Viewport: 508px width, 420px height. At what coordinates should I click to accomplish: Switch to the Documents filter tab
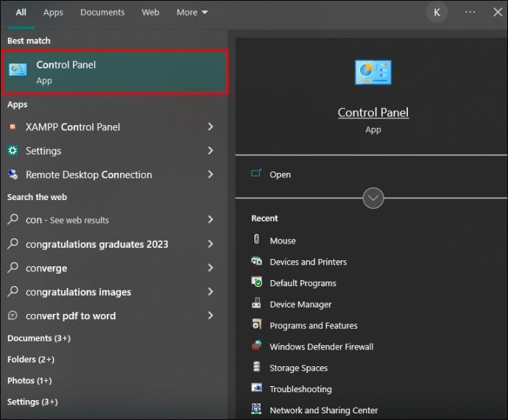(102, 13)
